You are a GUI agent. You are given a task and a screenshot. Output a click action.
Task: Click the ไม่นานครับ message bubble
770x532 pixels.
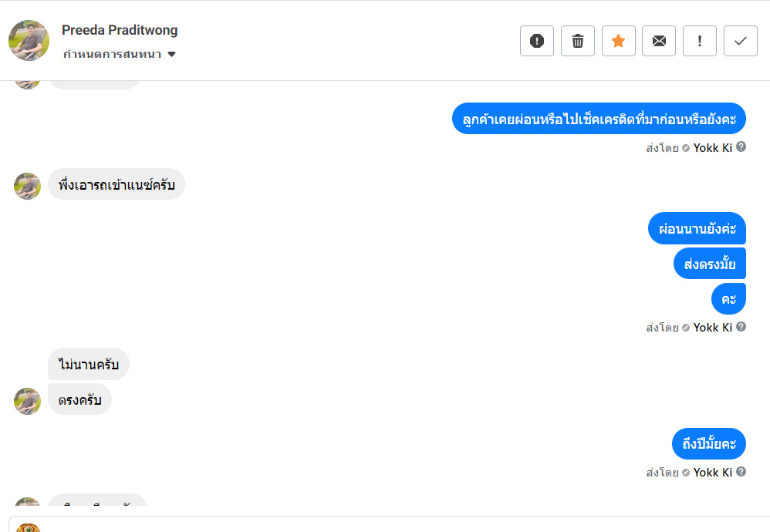click(89, 364)
